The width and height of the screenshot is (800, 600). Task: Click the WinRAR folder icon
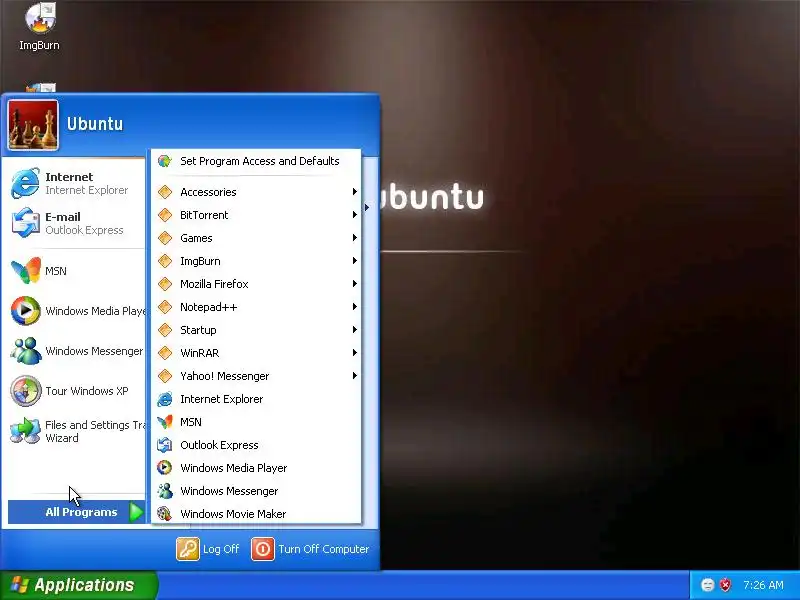coord(165,353)
